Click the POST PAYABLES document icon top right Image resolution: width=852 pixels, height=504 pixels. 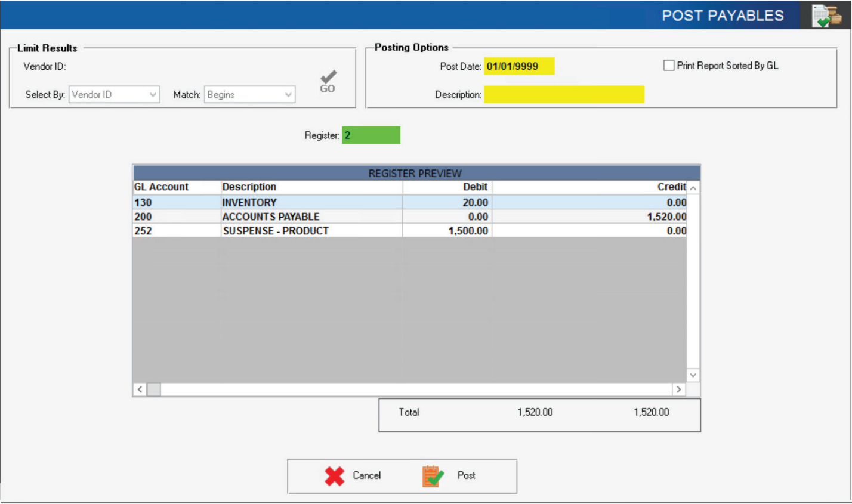point(828,16)
